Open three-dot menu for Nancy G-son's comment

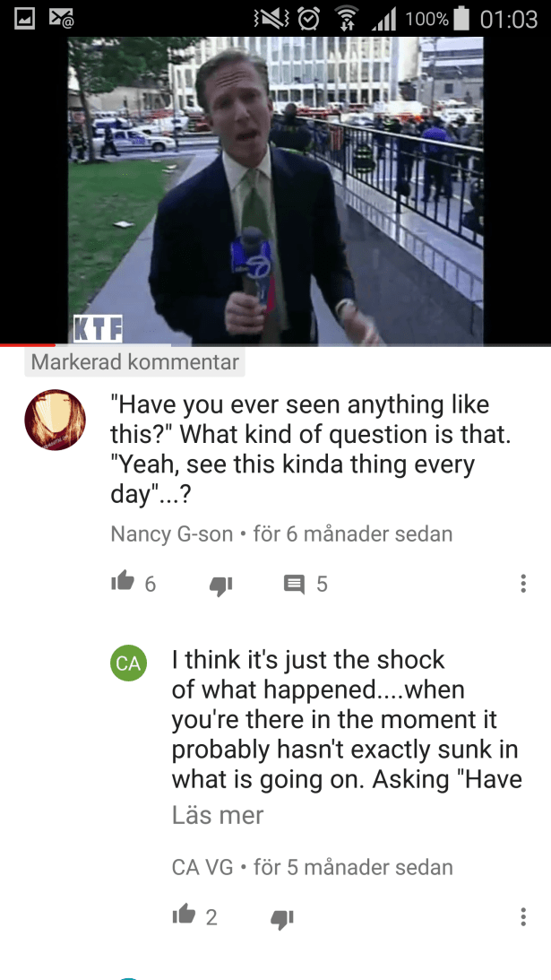click(x=523, y=583)
